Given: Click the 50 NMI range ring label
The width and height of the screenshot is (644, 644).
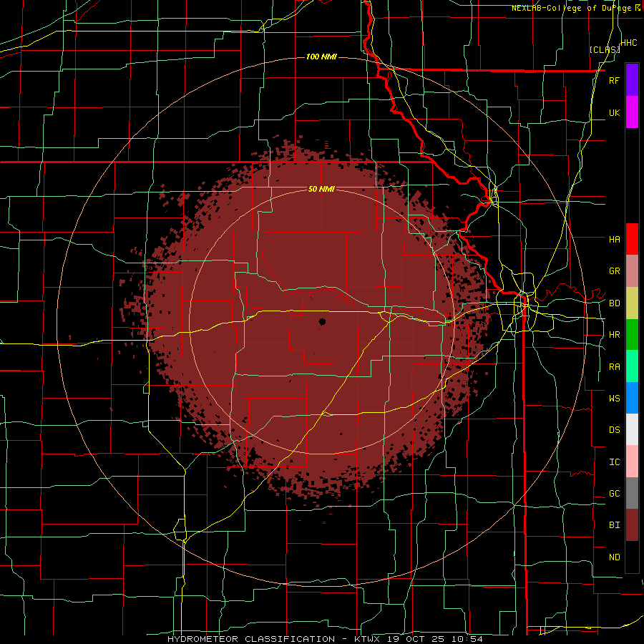Looking at the screenshot, I should [x=321, y=189].
